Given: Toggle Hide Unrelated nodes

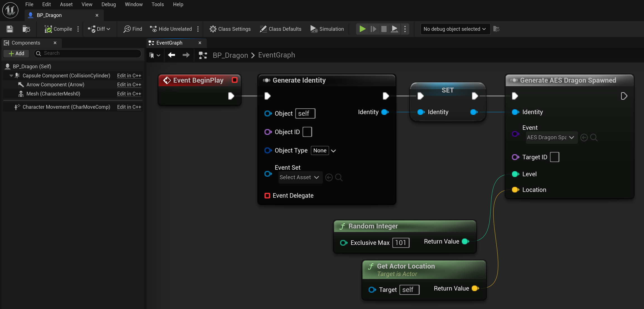Looking at the screenshot, I should 171,29.
